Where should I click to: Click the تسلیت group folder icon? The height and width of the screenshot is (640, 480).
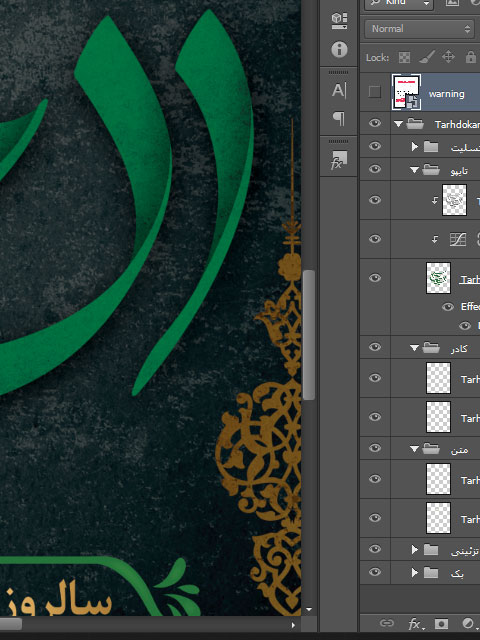coord(431,147)
